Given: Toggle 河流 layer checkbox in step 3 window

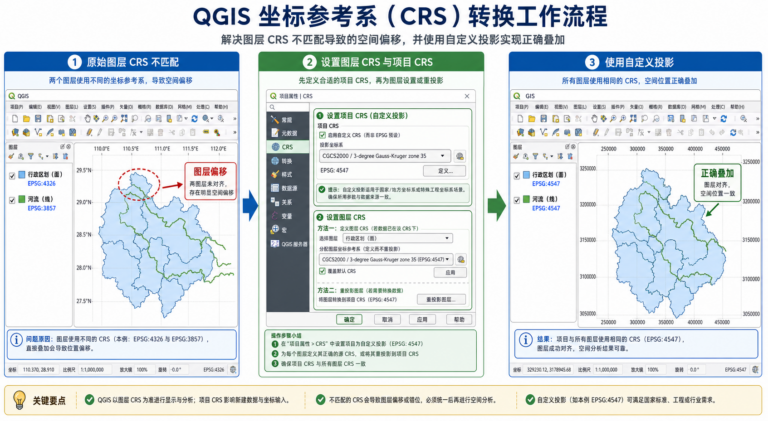Looking at the screenshot, I should tap(517, 200).
